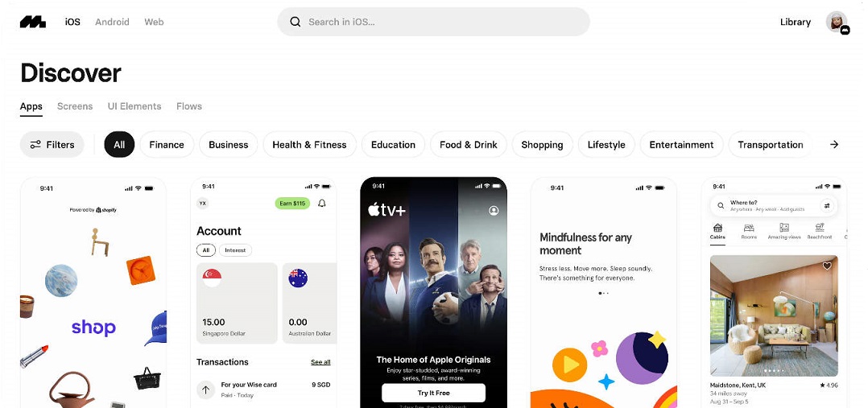The width and height of the screenshot is (868, 408).
Task: Select the Health & Fitness category chip
Action: point(309,145)
